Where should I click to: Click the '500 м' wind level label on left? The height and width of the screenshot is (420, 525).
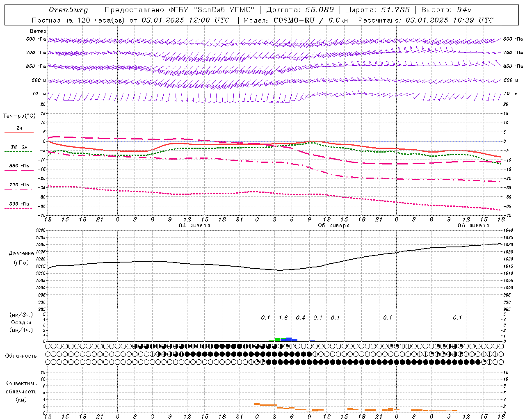point(39,80)
